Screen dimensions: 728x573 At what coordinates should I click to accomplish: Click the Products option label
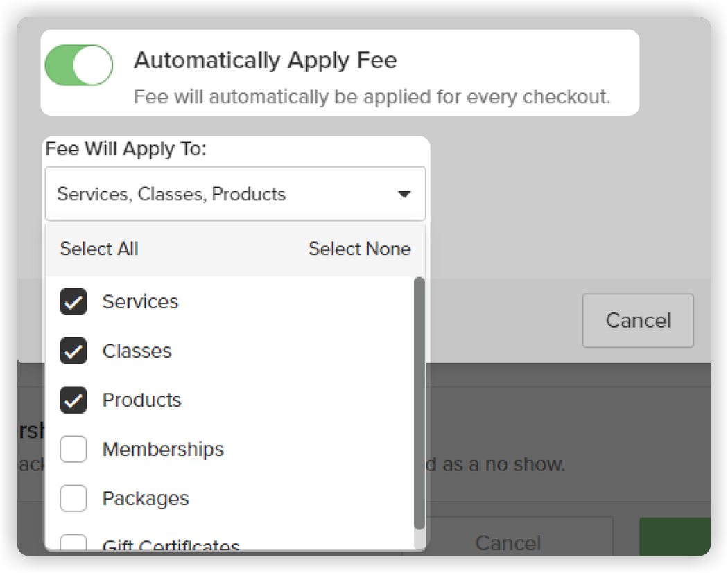point(141,400)
